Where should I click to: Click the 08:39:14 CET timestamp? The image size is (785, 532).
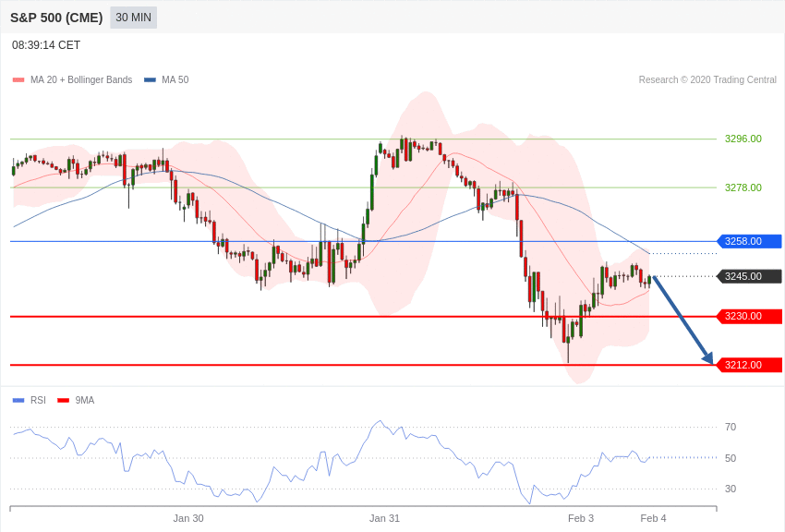[x=46, y=45]
